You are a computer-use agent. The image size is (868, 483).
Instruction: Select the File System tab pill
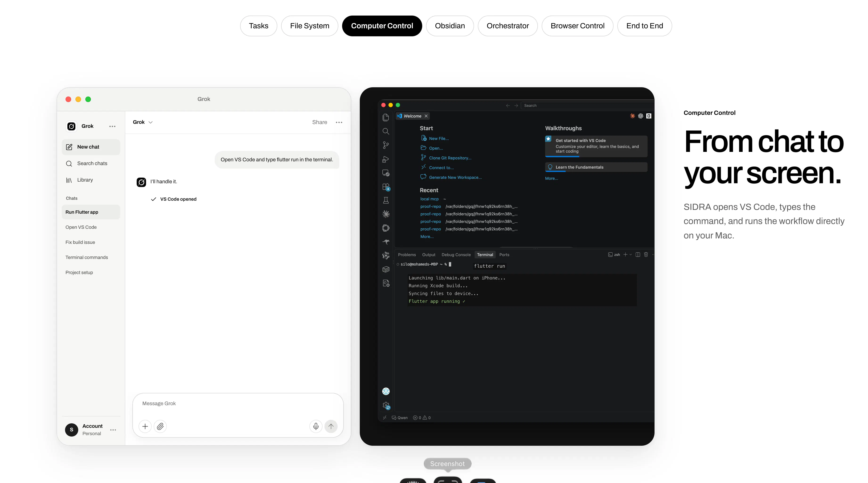309,26
